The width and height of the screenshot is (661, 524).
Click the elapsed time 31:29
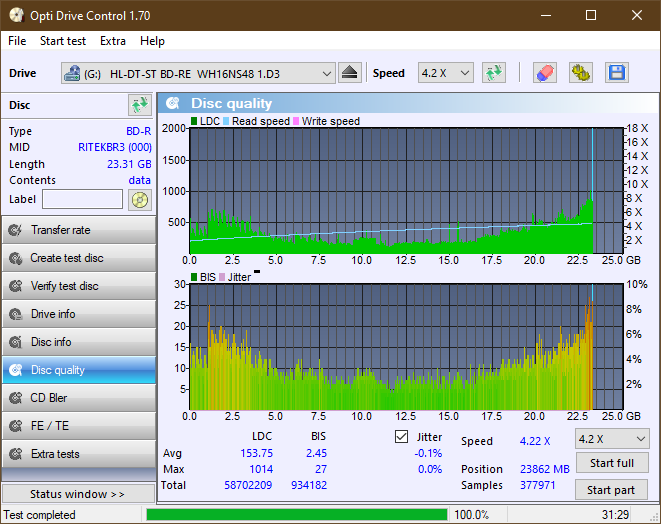pos(615,515)
